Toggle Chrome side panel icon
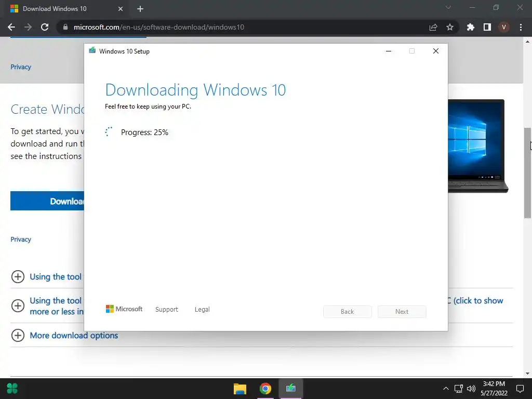This screenshot has width=532, height=399. pyautogui.click(x=487, y=27)
